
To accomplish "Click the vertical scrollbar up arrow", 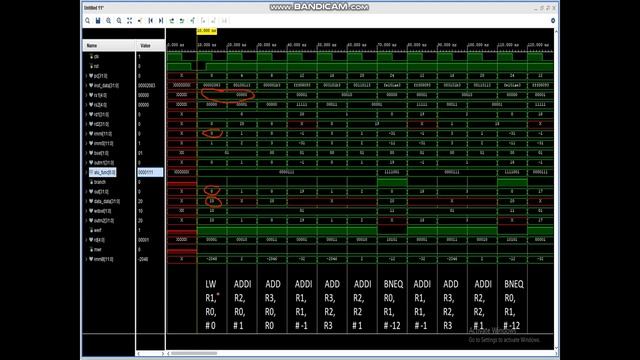I will (557, 31).
